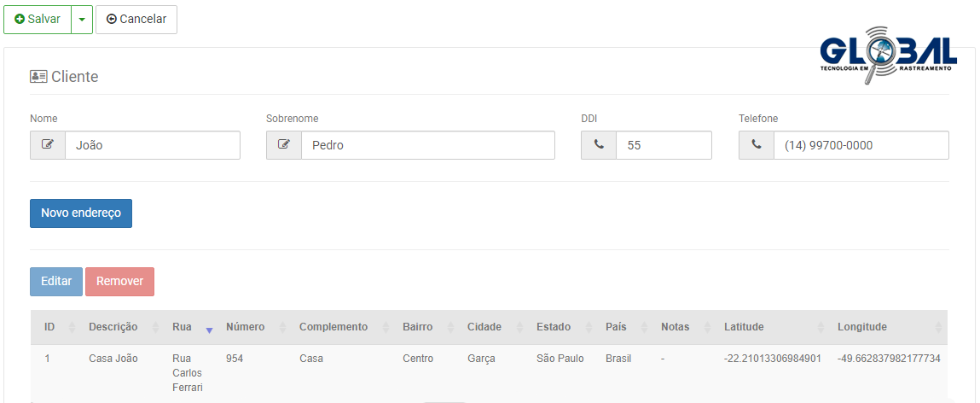Sort table by Rua column

click(183, 327)
